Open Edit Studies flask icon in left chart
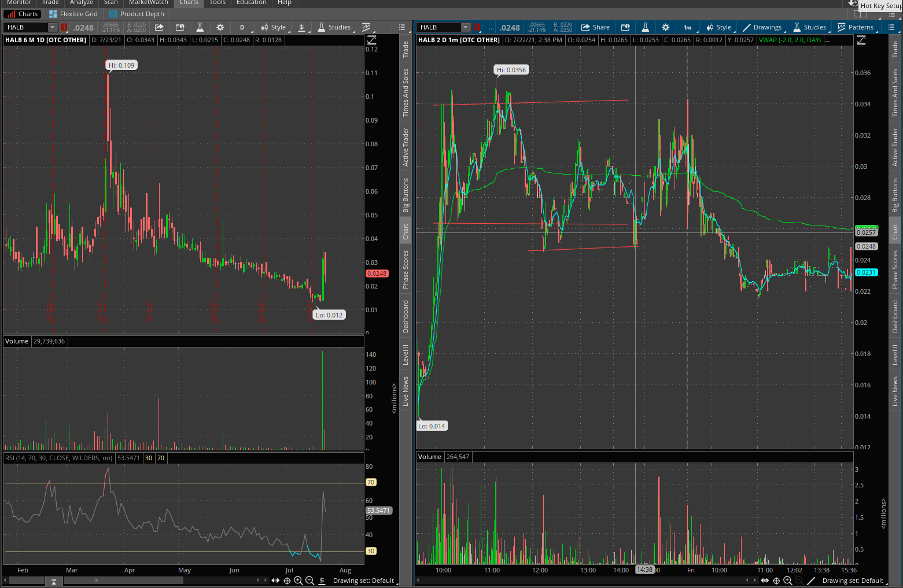903x588 pixels. 200,27
